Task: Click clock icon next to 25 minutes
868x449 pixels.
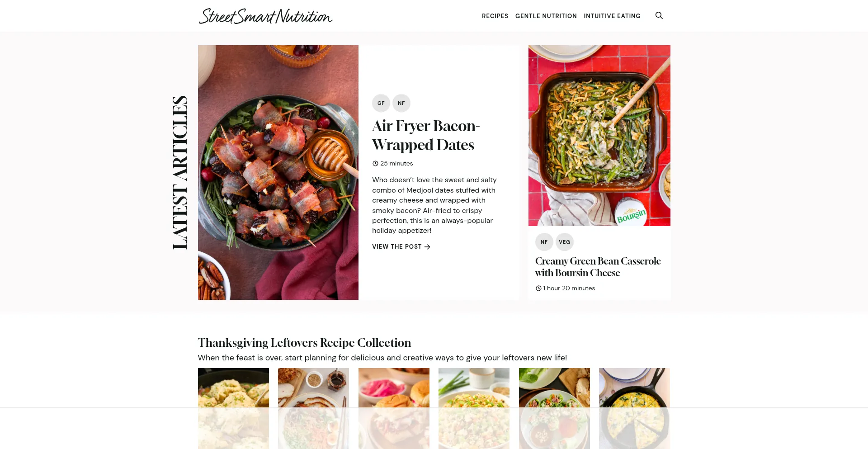Action: (x=375, y=164)
